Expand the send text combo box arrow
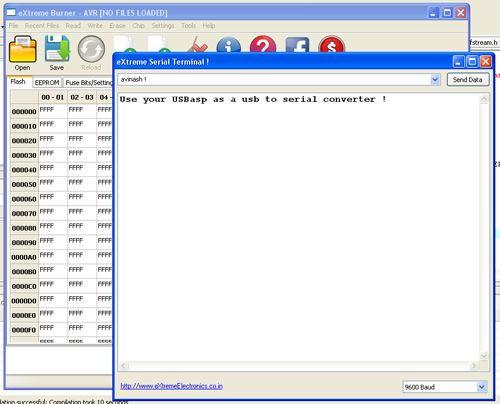This screenshot has width=500, height=404. click(435, 80)
